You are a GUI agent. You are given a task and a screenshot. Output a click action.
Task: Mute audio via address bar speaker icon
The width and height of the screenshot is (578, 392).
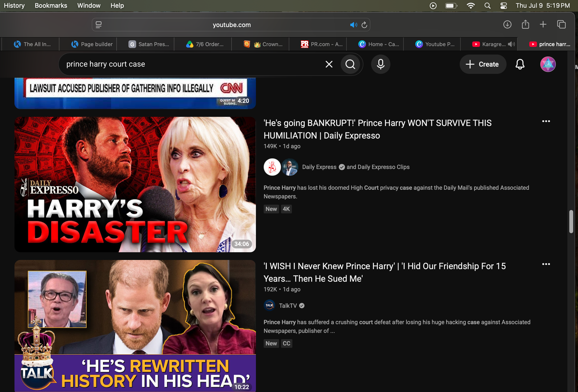[353, 25]
